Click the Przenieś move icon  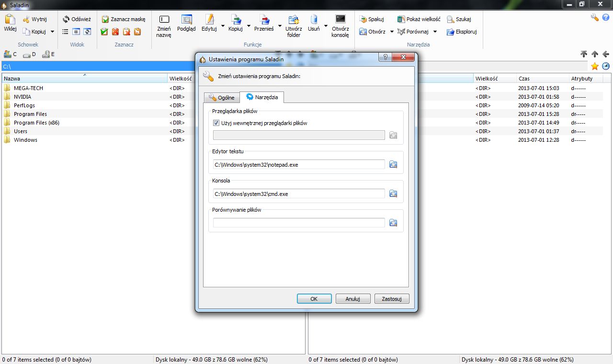tap(264, 20)
